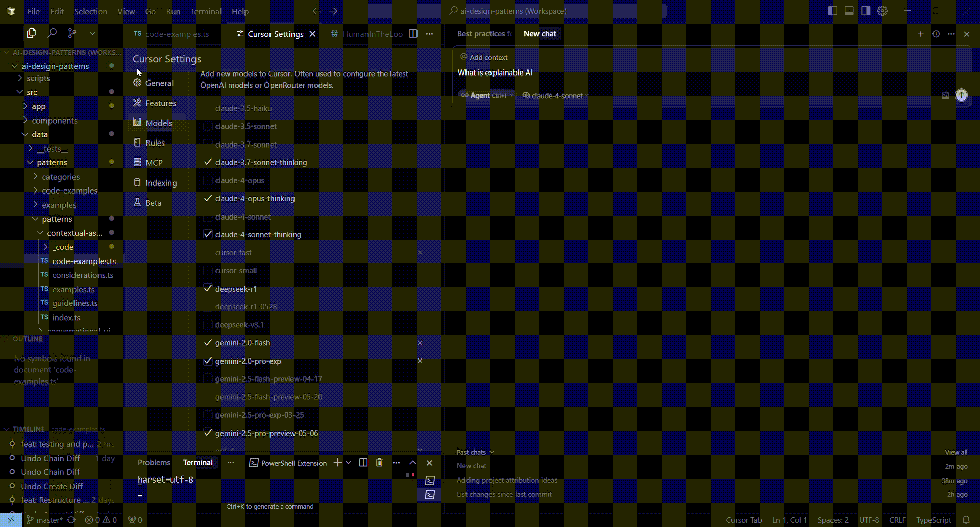Open the File menu

point(34,11)
